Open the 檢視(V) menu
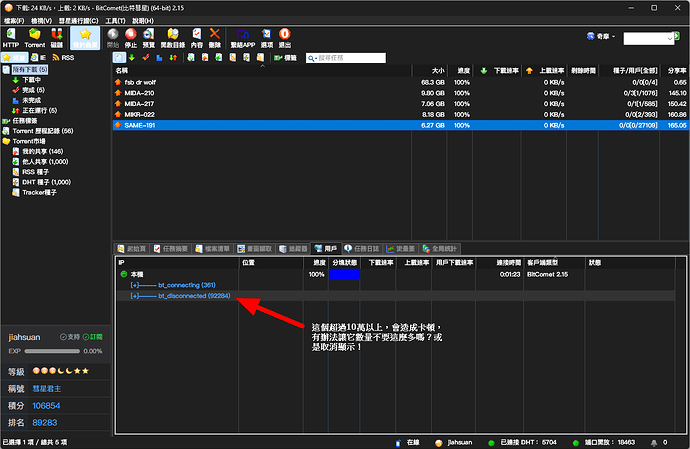Image resolution: width=690 pixels, height=449 pixels. (41, 21)
